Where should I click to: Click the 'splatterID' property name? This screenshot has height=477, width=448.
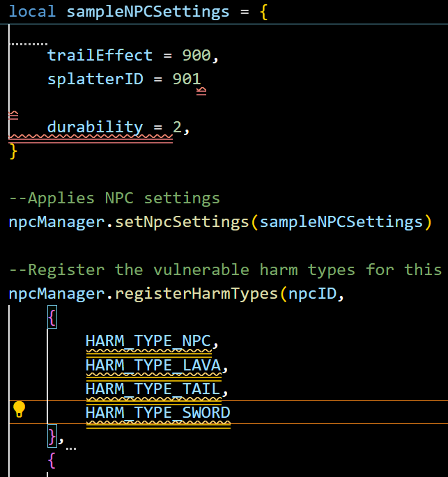(95, 79)
